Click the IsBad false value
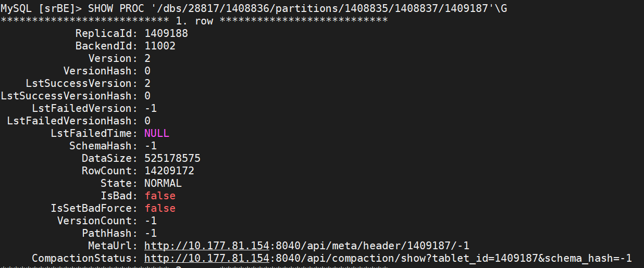 click(160, 196)
